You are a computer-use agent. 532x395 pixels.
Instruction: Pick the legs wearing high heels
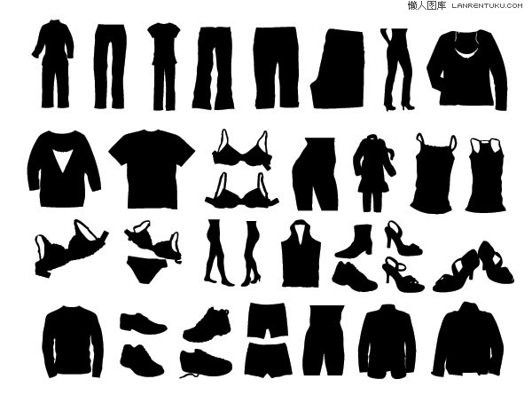click(x=252, y=253)
